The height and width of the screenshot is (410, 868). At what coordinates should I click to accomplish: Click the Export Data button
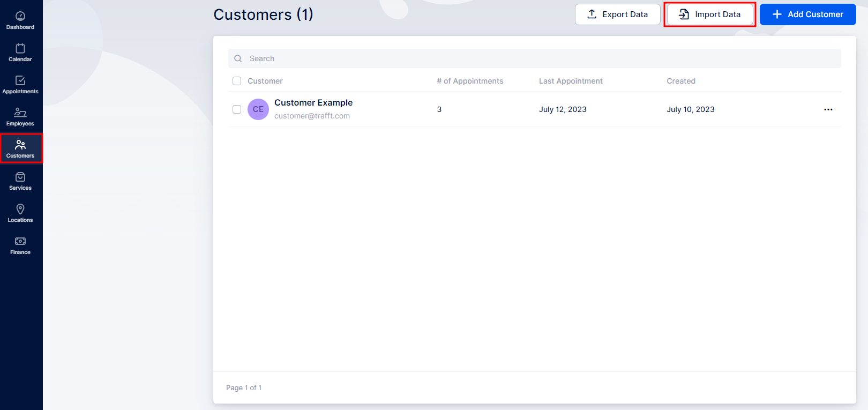pos(618,14)
